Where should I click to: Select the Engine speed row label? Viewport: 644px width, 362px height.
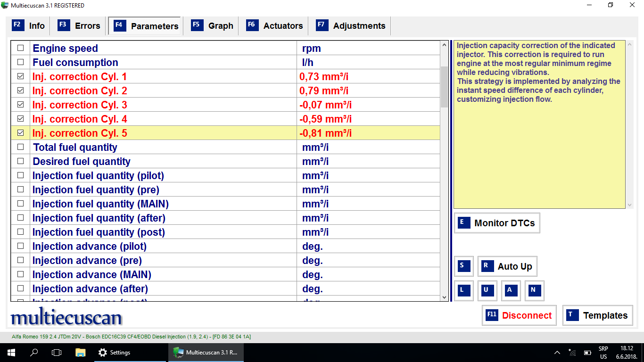click(65, 48)
